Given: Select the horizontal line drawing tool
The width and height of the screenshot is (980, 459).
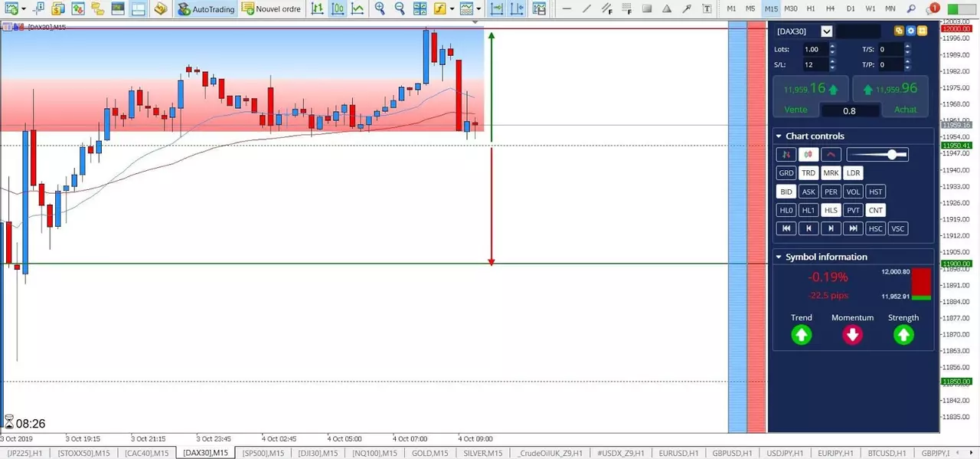Looking at the screenshot, I should click(x=567, y=8).
